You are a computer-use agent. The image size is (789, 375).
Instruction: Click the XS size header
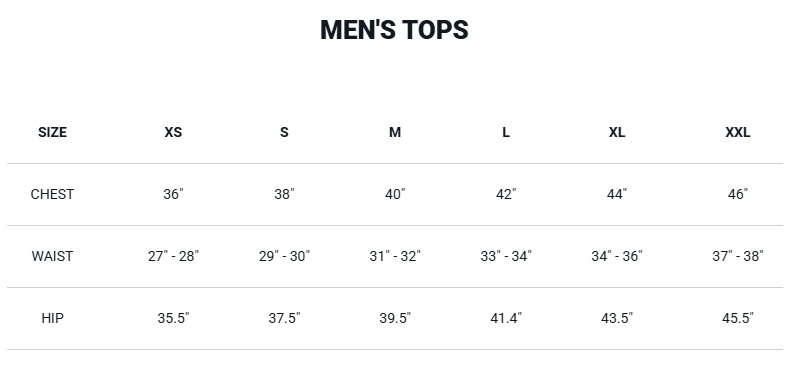click(173, 132)
